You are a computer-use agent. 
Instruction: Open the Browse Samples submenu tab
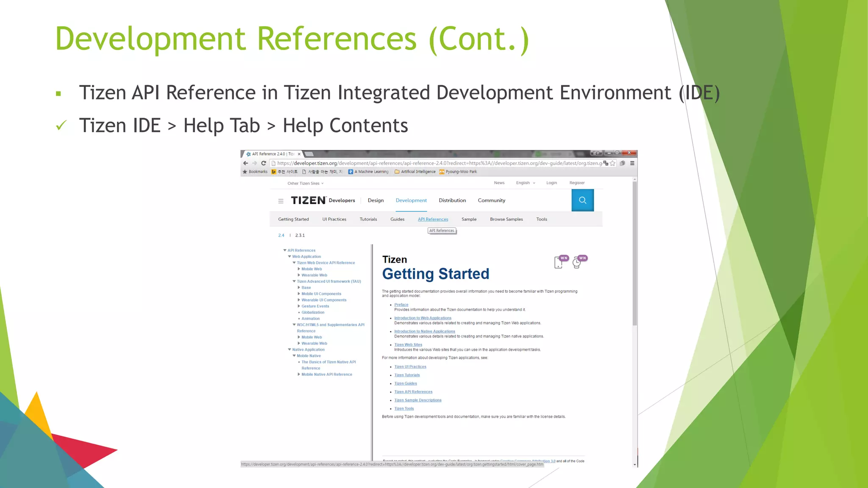506,219
